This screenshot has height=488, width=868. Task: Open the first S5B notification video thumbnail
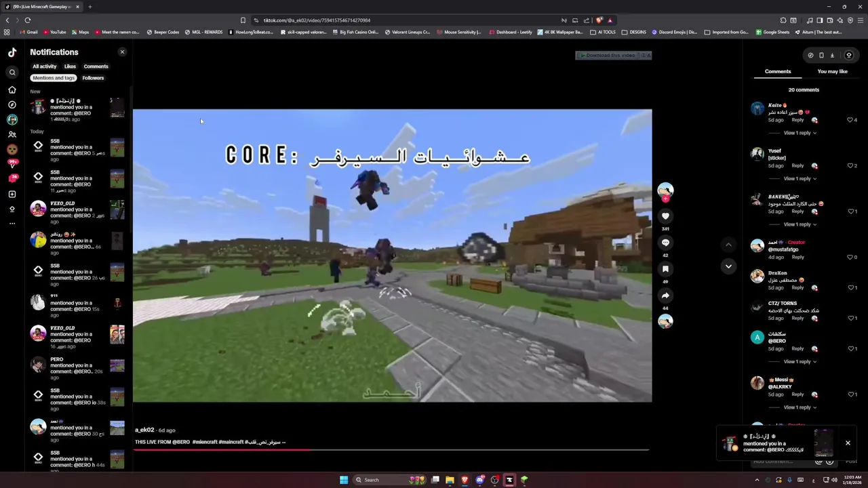[x=117, y=147]
